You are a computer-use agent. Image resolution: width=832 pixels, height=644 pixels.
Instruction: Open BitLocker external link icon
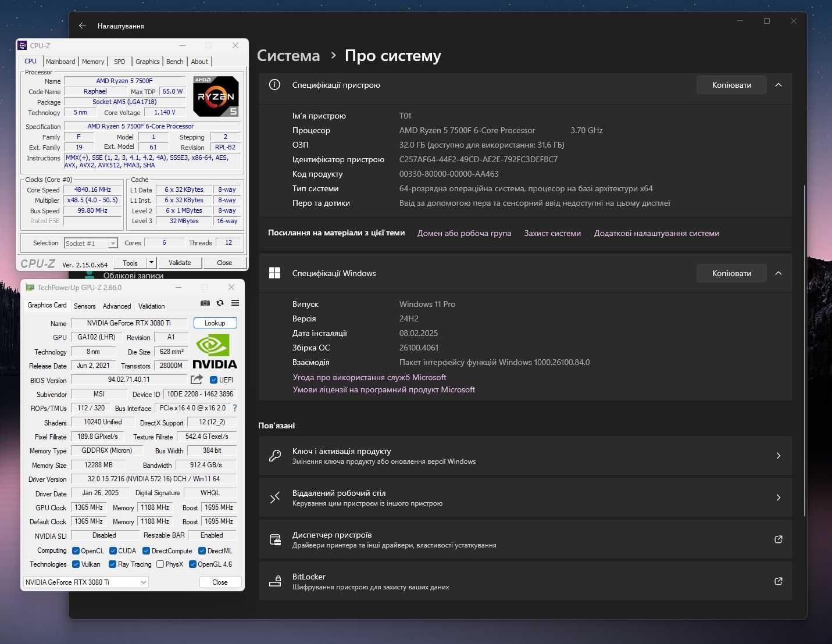tap(779, 581)
